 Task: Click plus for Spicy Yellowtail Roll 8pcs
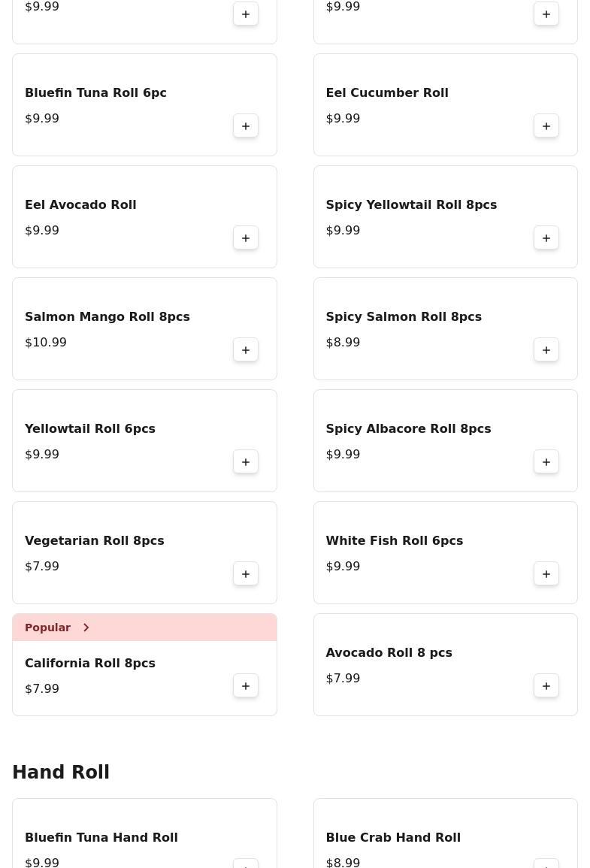coord(546,238)
